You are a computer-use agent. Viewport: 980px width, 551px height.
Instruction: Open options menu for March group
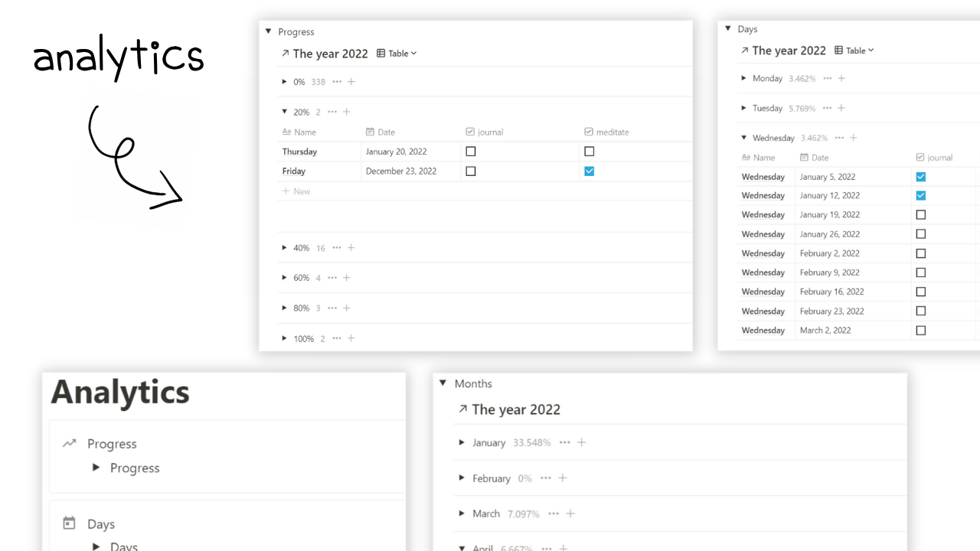pyautogui.click(x=554, y=514)
